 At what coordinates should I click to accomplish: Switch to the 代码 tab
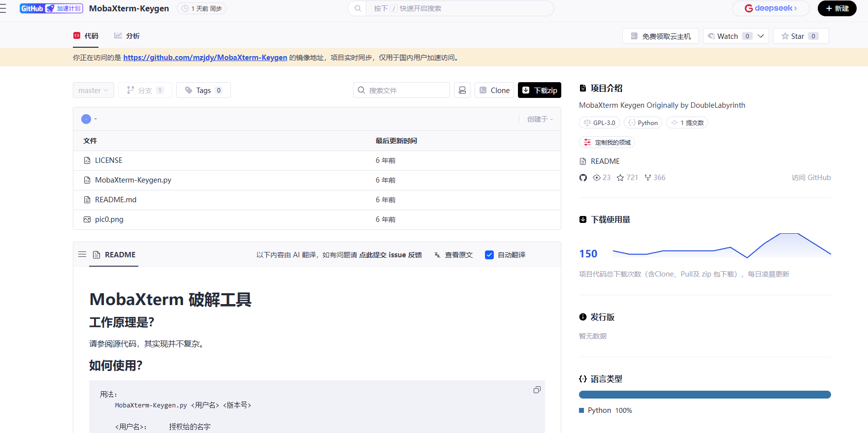pos(86,36)
